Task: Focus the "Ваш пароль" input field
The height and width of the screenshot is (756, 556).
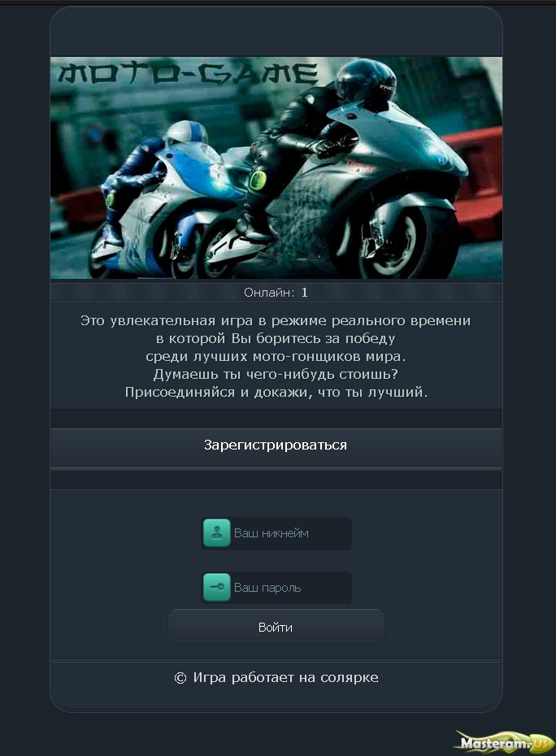Action: pos(276,587)
